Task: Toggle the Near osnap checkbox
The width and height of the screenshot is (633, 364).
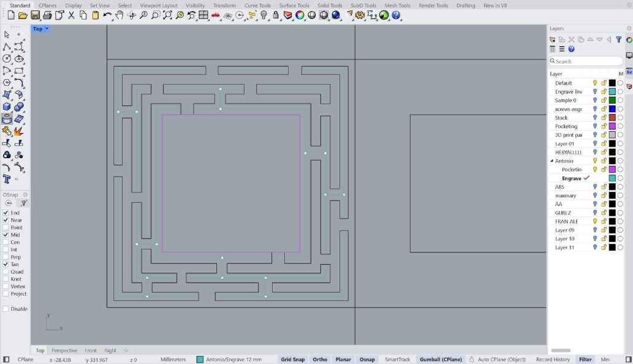Action: tap(6, 220)
